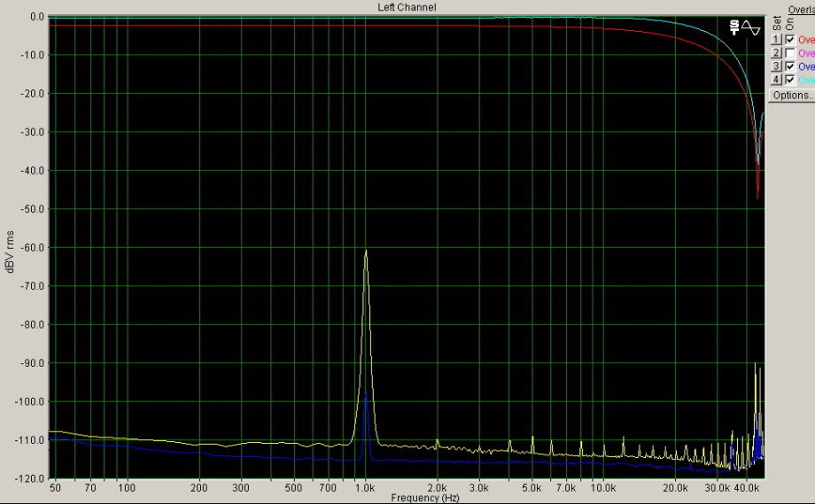Click the 1.0k frequency axis tick label
The width and height of the screenshot is (815, 504).
point(365,488)
